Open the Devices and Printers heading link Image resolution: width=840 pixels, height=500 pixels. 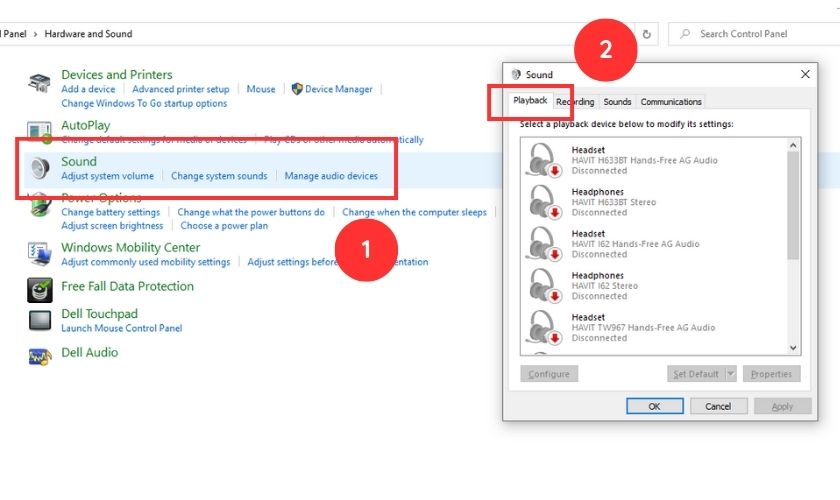tap(117, 74)
